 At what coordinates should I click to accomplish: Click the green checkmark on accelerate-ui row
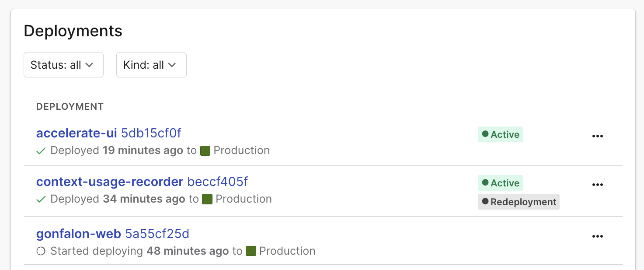41,151
